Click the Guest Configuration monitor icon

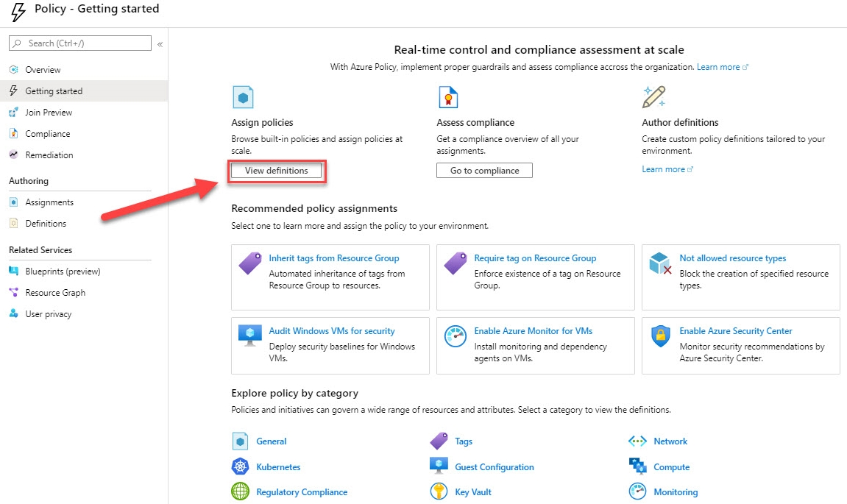[439, 466]
